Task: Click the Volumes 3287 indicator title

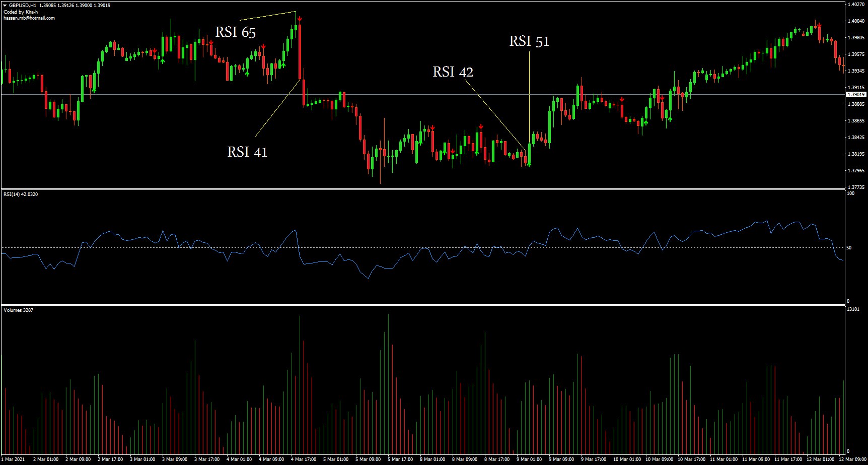Action: click(x=19, y=310)
